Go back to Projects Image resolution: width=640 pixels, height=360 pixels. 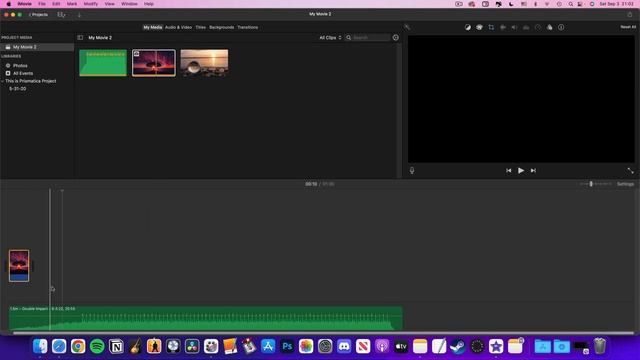tap(38, 15)
